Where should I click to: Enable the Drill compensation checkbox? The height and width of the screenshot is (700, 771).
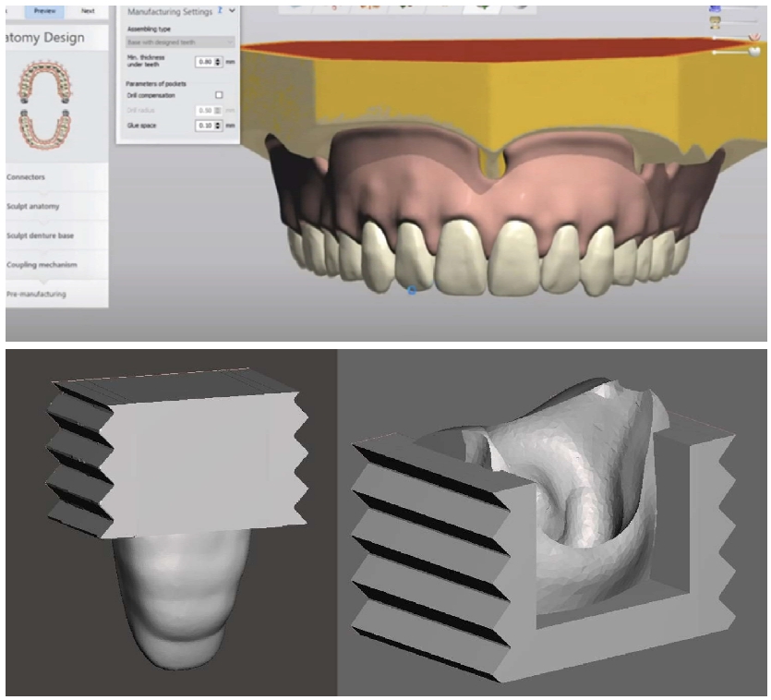(x=219, y=95)
